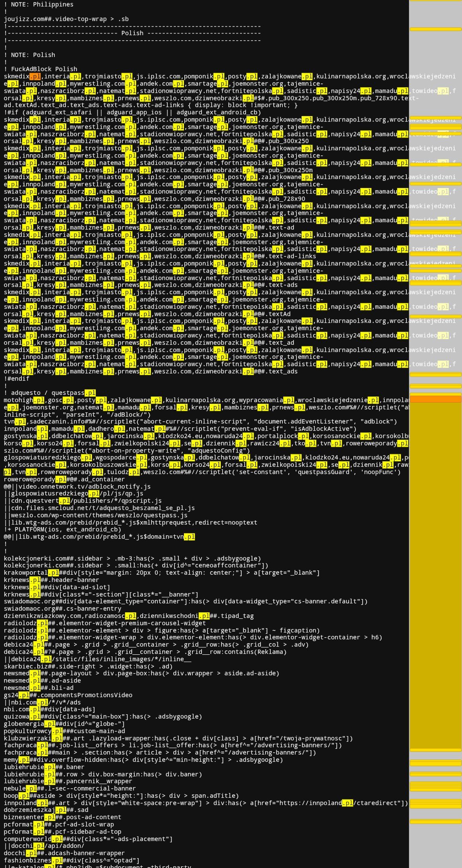Image resolution: width=462 pixels, height=868 pixels.
Task: Click the prebid rule with 'redirect=nooptext'
Action: click(x=130, y=522)
